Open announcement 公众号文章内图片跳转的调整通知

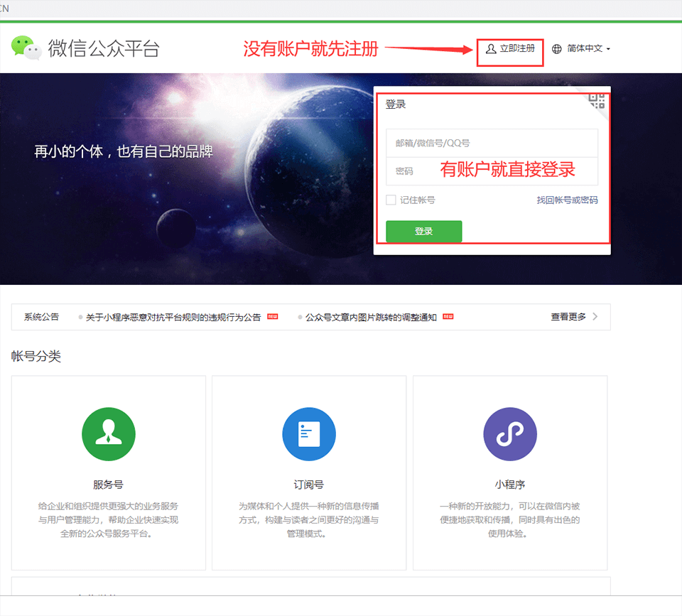point(371,317)
